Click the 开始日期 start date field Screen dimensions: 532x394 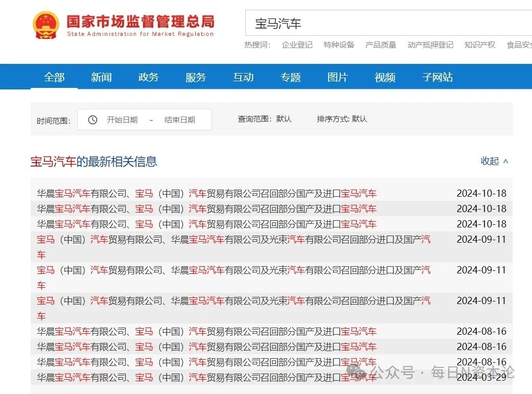pyautogui.click(x=122, y=120)
